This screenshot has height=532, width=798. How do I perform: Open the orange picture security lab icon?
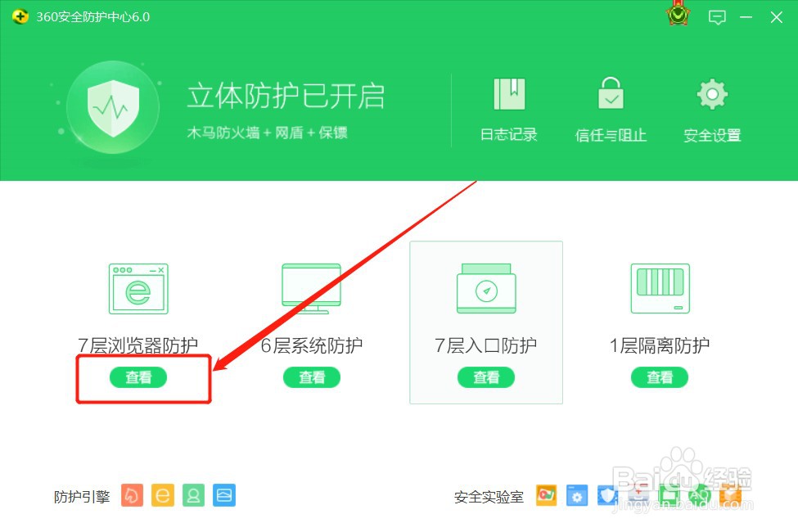[547, 495]
